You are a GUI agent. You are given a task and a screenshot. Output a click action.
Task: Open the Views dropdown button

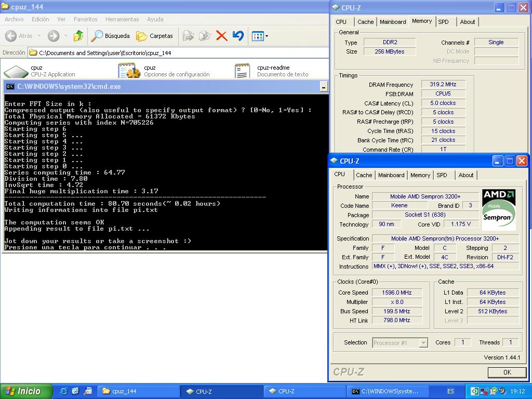(x=260, y=36)
